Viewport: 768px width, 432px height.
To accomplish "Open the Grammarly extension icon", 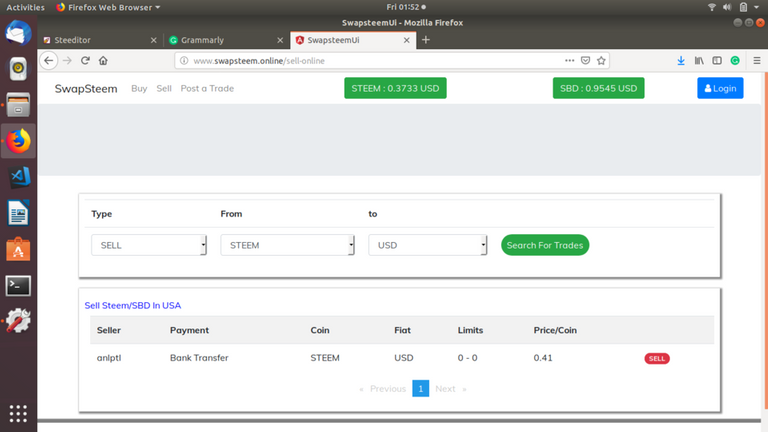I will [x=735, y=61].
